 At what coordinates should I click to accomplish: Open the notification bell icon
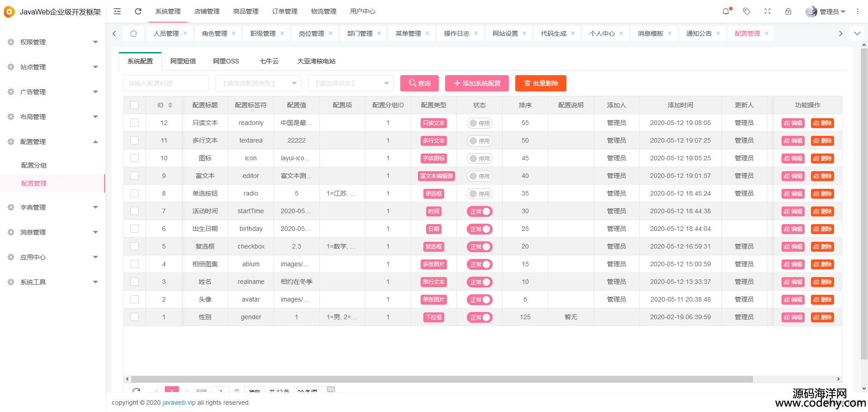pos(726,11)
